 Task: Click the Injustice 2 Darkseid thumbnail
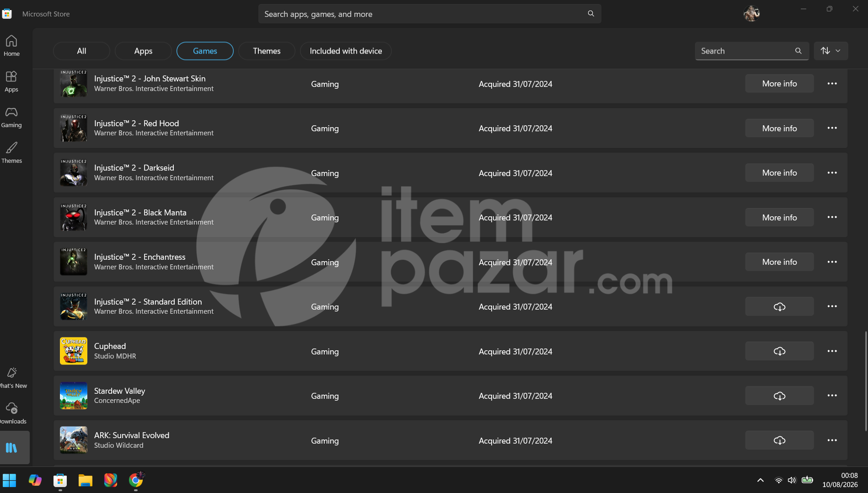point(73,172)
